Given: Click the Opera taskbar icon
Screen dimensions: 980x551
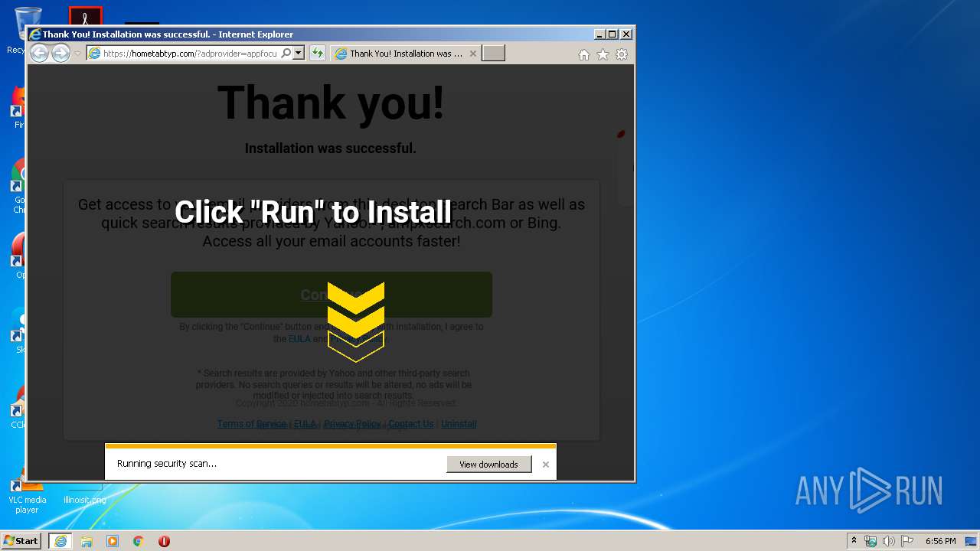Looking at the screenshot, I should 164,541.
